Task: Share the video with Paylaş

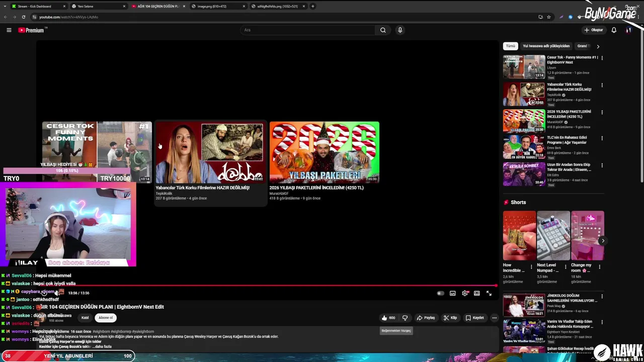Action: point(426,318)
